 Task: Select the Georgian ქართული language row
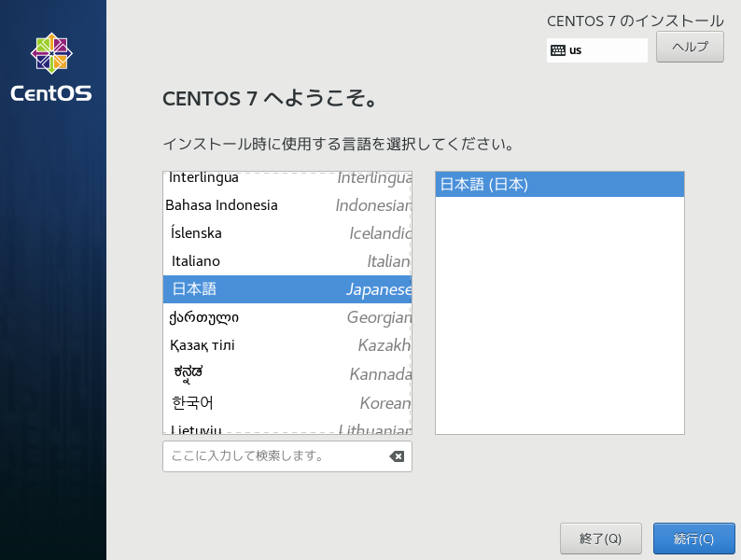coord(287,317)
